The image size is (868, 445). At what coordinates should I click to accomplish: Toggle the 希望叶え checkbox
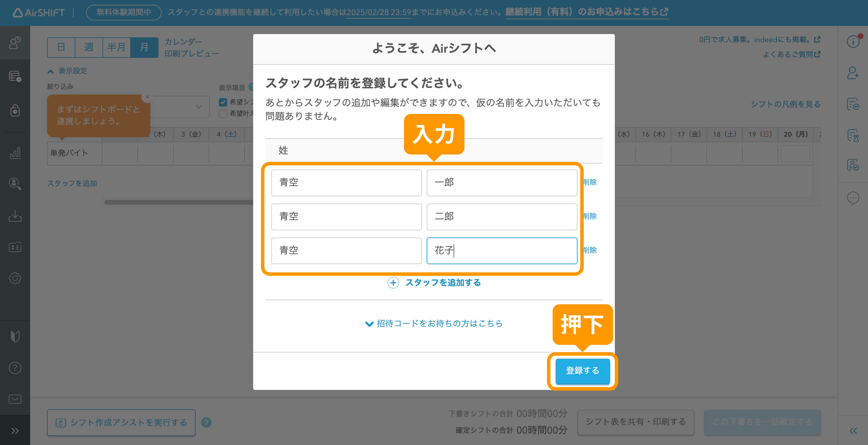(223, 114)
